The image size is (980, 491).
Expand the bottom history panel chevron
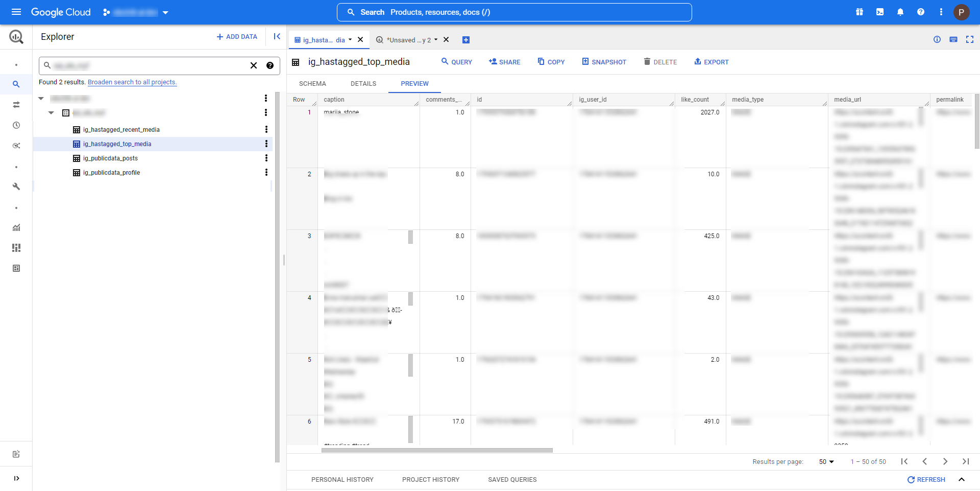(x=962, y=479)
